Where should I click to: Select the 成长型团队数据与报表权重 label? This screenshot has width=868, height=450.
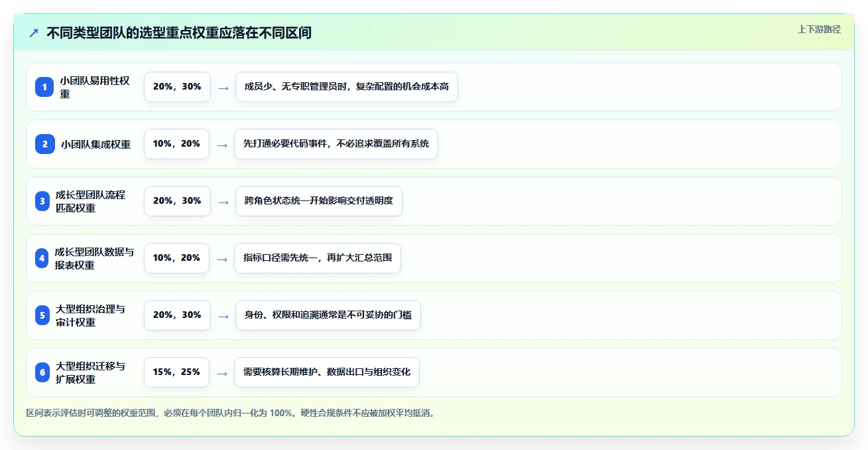point(95,258)
